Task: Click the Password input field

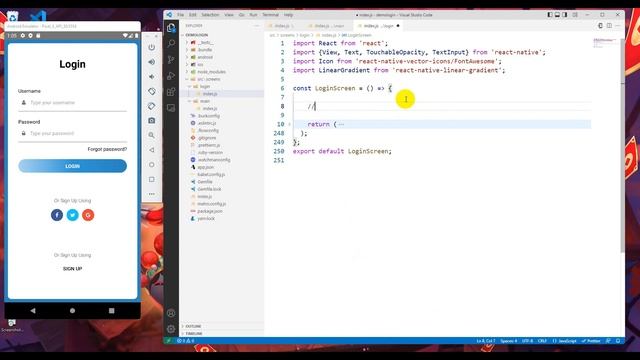Action: tap(72, 133)
